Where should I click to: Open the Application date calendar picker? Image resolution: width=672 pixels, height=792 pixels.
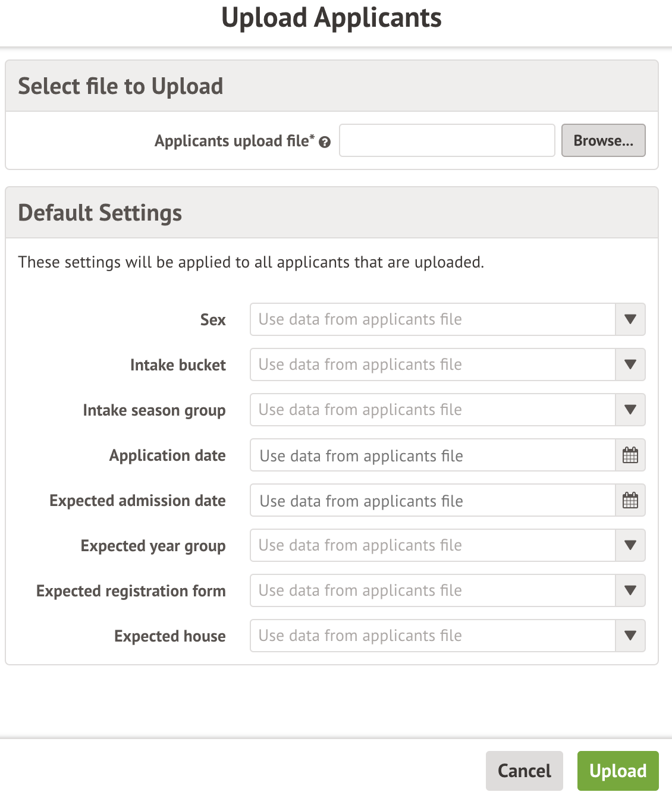coord(630,455)
